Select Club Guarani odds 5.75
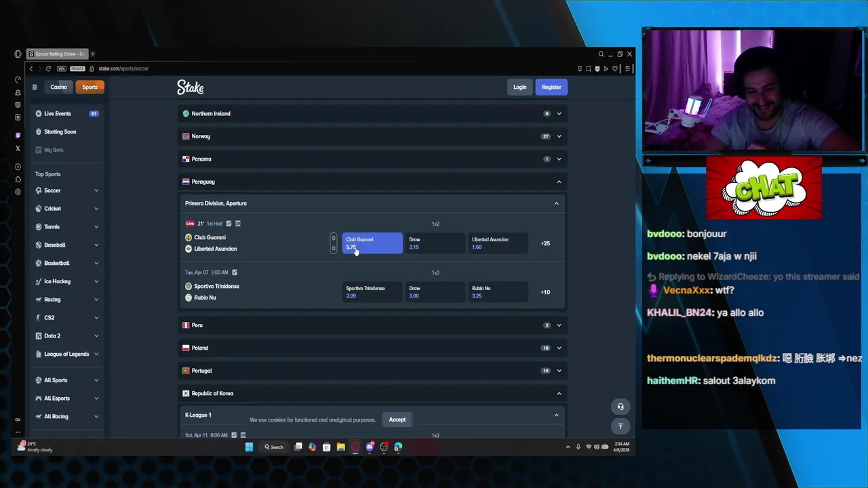Screen dimensions: 868x488 [372, 243]
